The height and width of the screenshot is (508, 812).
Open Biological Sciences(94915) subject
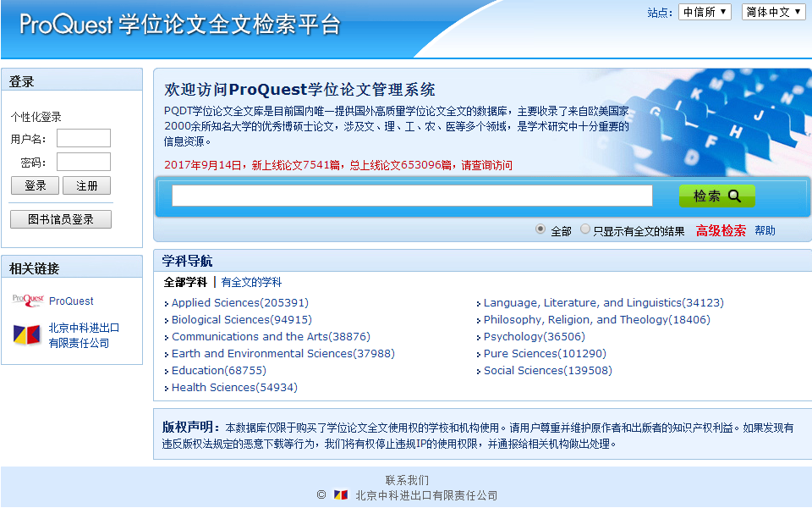coord(242,320)
